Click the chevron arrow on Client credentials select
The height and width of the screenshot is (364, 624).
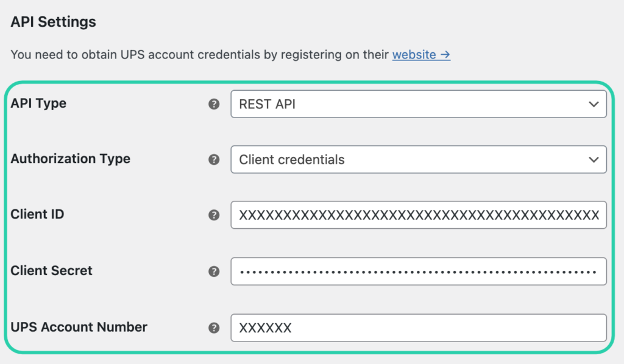tap(594, 159)
